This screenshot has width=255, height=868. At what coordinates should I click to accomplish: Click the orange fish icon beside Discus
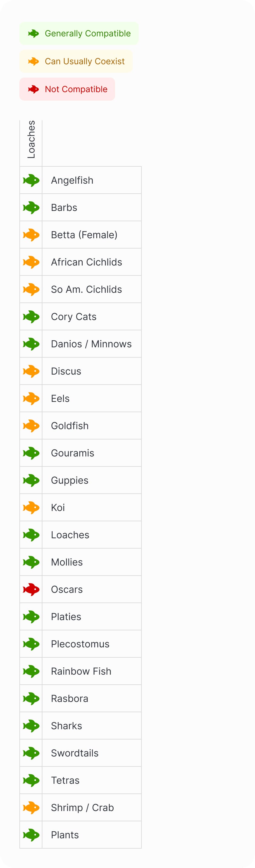31,371
